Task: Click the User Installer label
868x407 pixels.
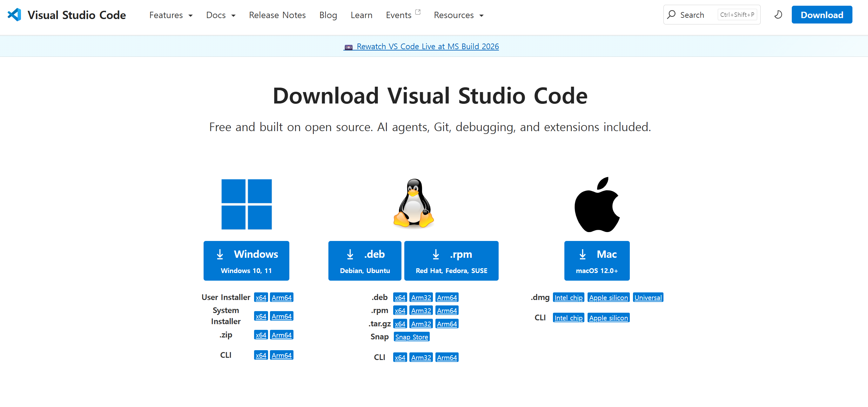Action: click(x=226, y=297)
